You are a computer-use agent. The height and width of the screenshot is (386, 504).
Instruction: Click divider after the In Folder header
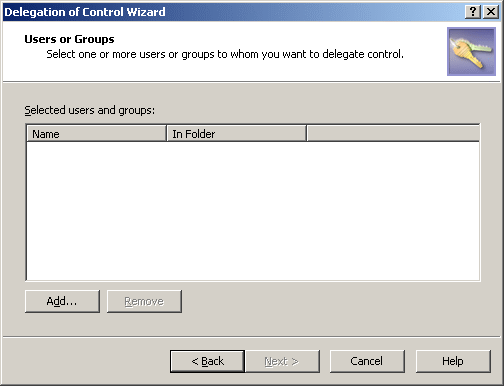[306, 134]
